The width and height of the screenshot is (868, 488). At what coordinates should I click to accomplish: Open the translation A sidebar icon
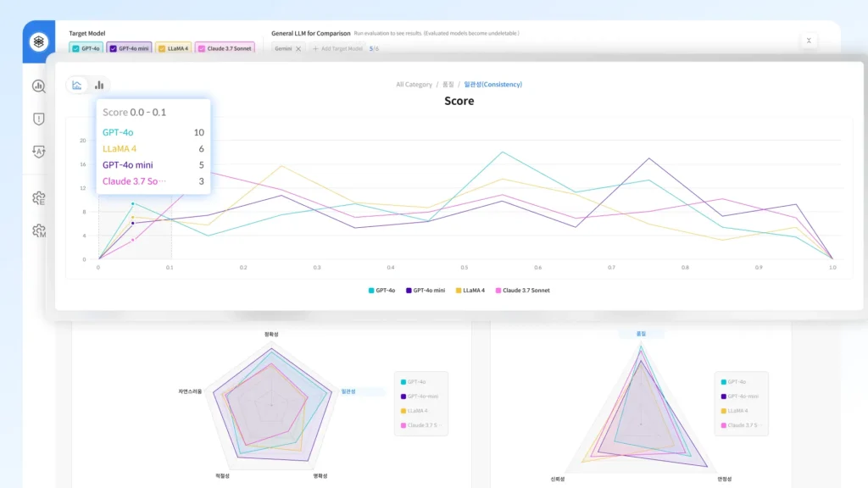(x=38, y=152)
